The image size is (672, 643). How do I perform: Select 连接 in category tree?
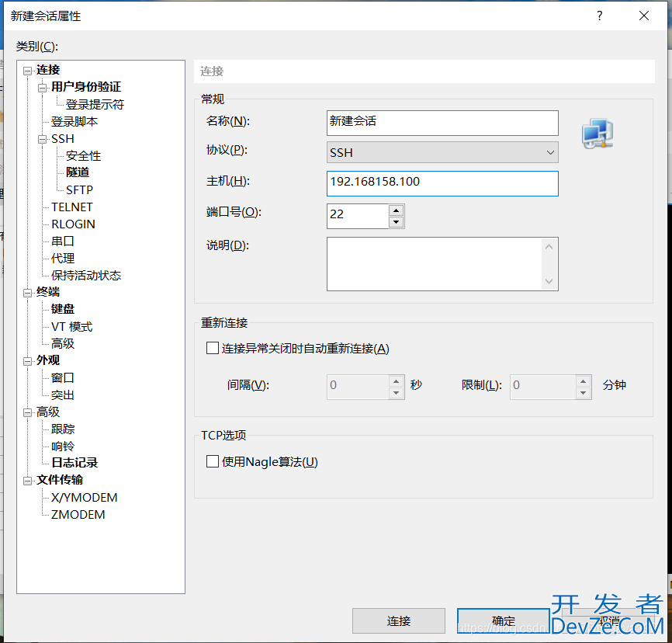tap(48, 70)
